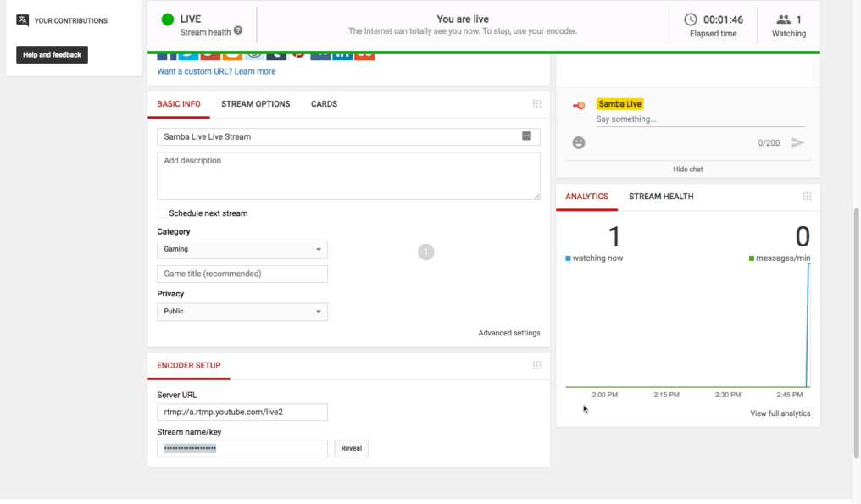Open the 'Want a custom URL? Learn more' link
Image resolution: width=861 pixels, height=504 pixels.
(216, 71)
